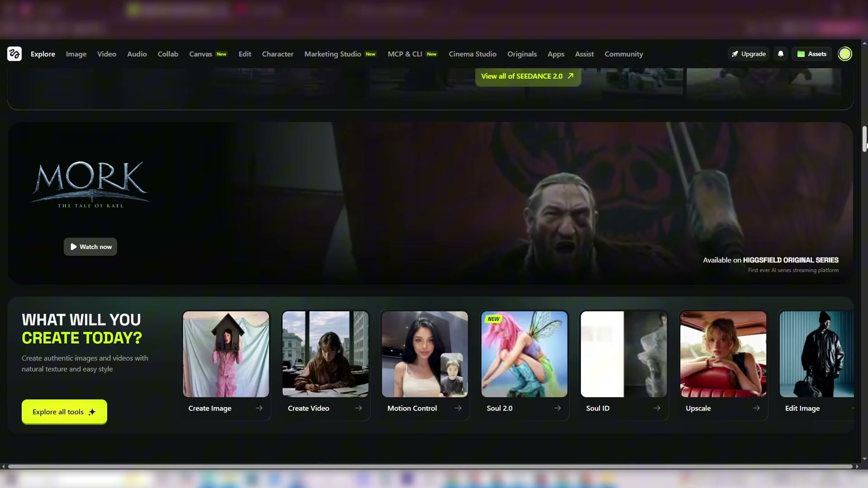Click the horizontal scrollbar track
The height and width of the screenshot is (488, 868).
tap(430, 466)
